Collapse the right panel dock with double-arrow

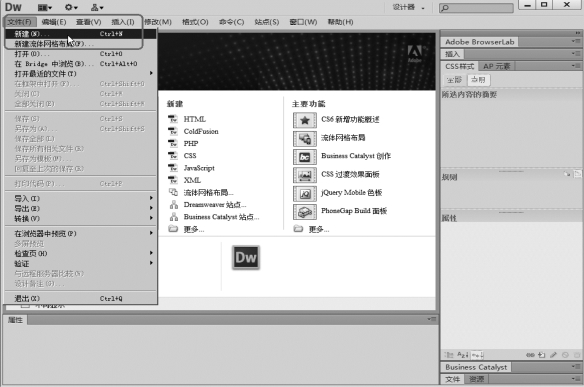coord(577,33)
